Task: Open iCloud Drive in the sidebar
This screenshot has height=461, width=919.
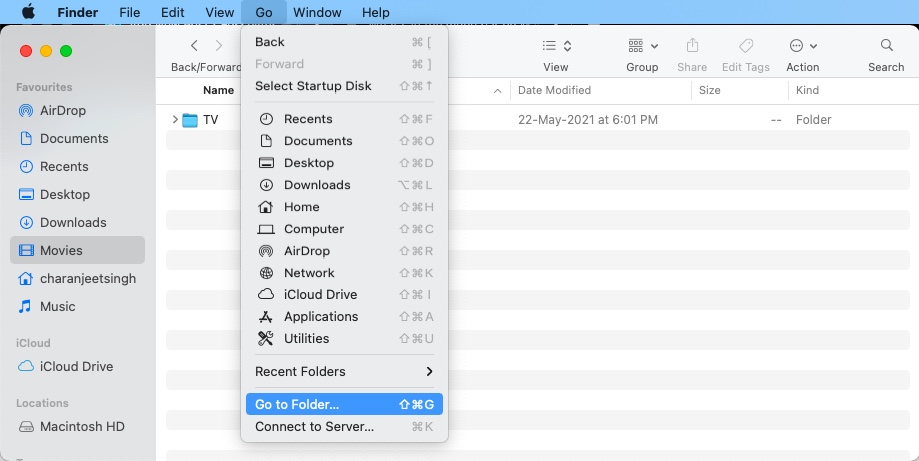Action: pos(77,366)
